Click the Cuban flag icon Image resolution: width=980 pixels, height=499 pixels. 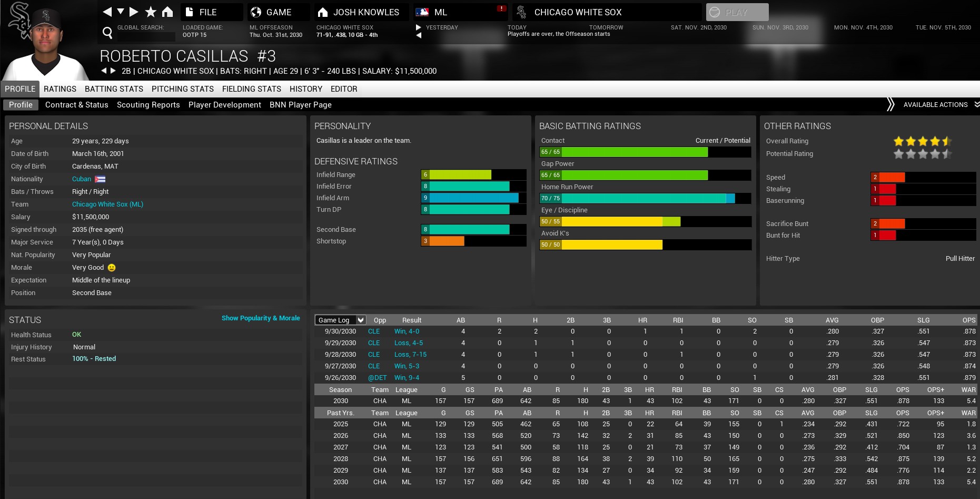(100, 179)
